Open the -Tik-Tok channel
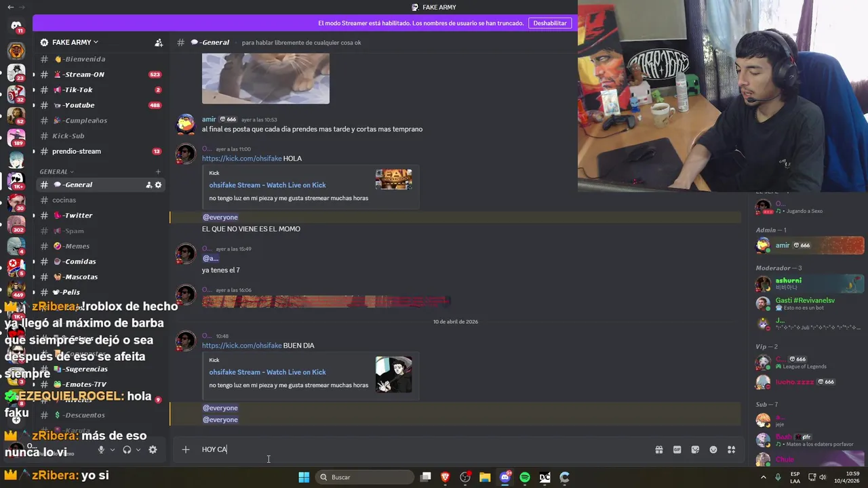 (100, 89)
